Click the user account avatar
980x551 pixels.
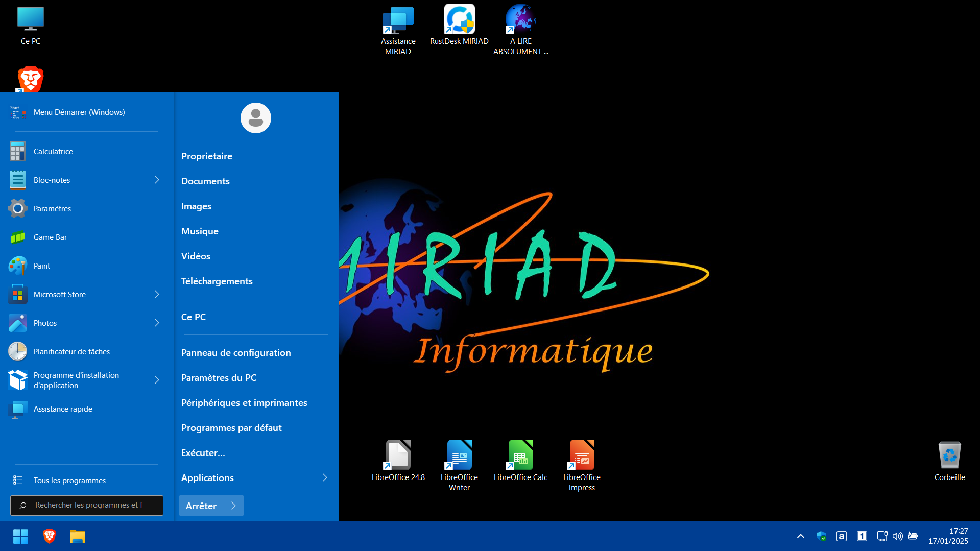(x=256, y=118)
